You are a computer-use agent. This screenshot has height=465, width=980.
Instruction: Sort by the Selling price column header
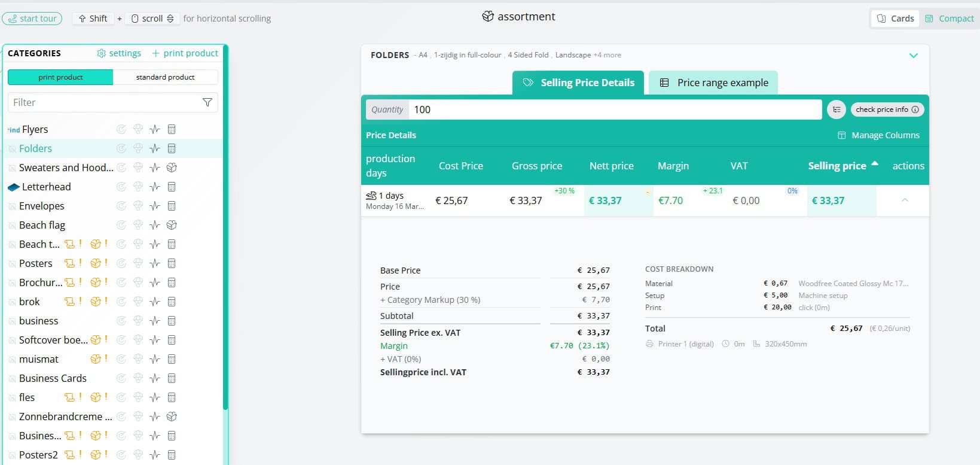837,166
